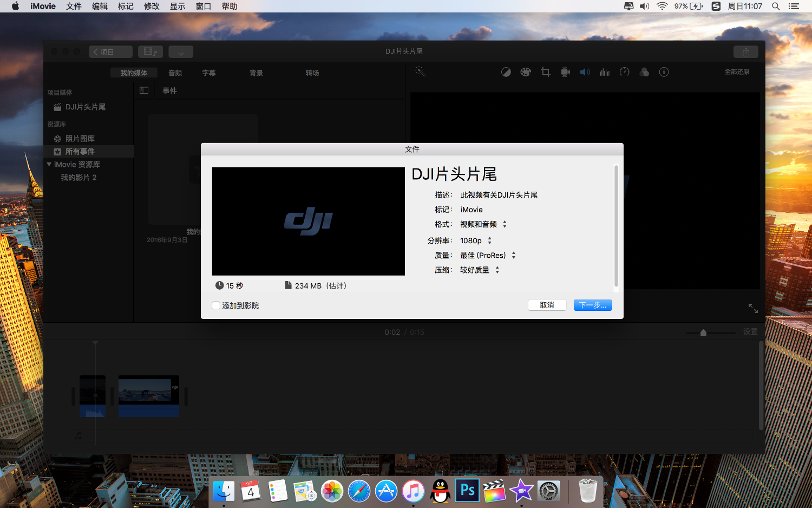Screen dimensions: 812x508
Task: Adjust the timeline zoom slider handle
Action: [x=703, y=333]
